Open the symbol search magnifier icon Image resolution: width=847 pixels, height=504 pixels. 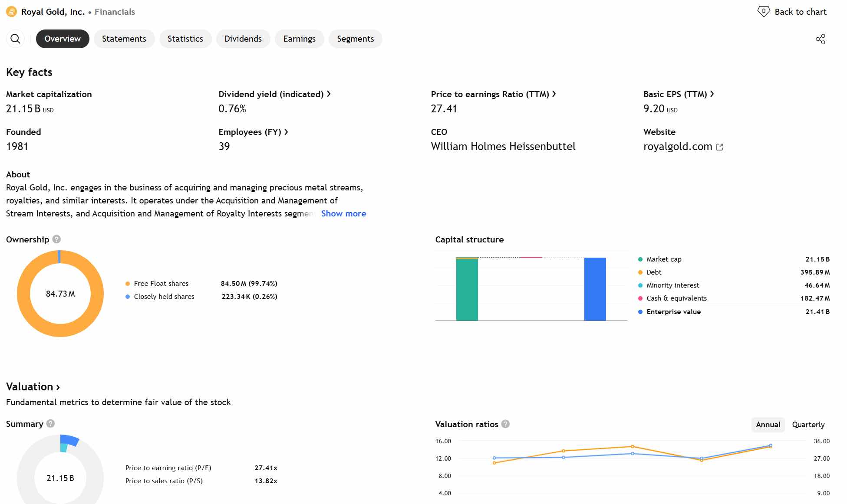(x=15, y=39)
